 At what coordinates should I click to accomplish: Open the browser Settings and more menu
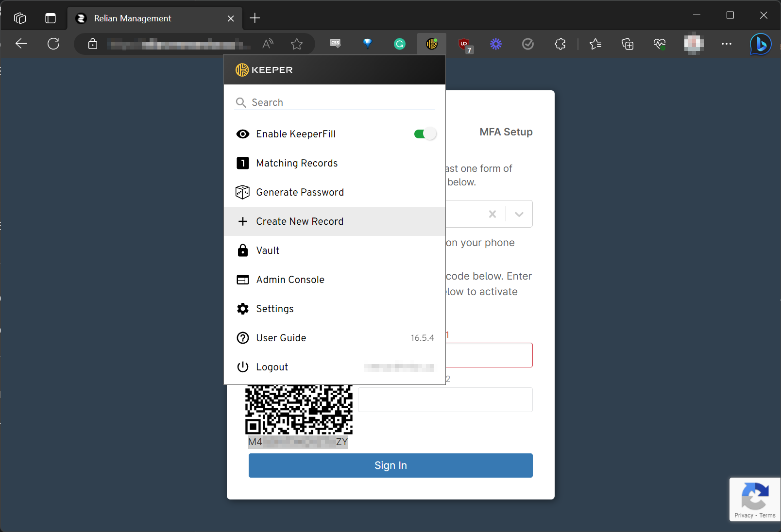coord(727,44)
